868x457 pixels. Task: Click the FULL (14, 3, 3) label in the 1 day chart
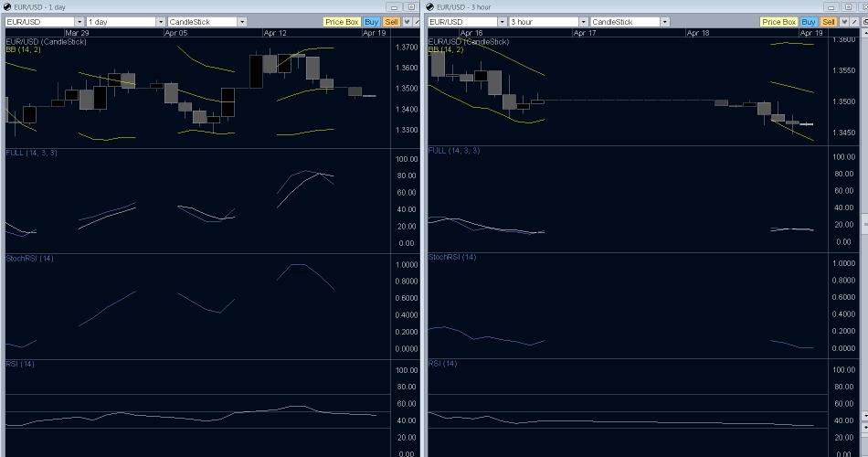click(32, 153)
